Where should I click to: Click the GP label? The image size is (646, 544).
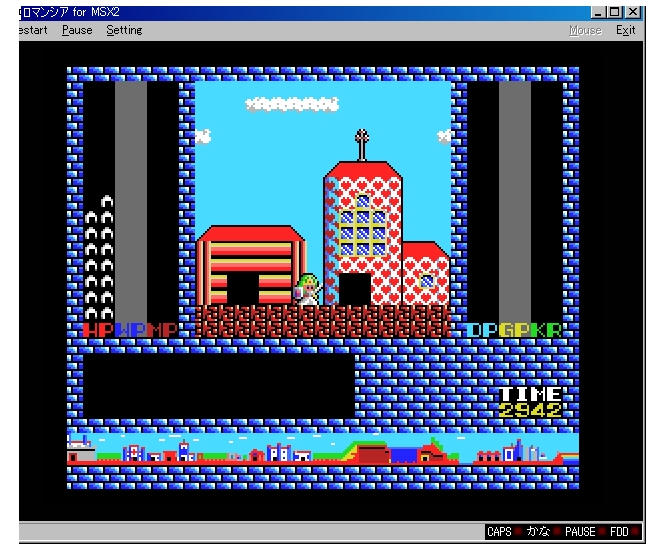pyautogui.click(x=515, y=330)
